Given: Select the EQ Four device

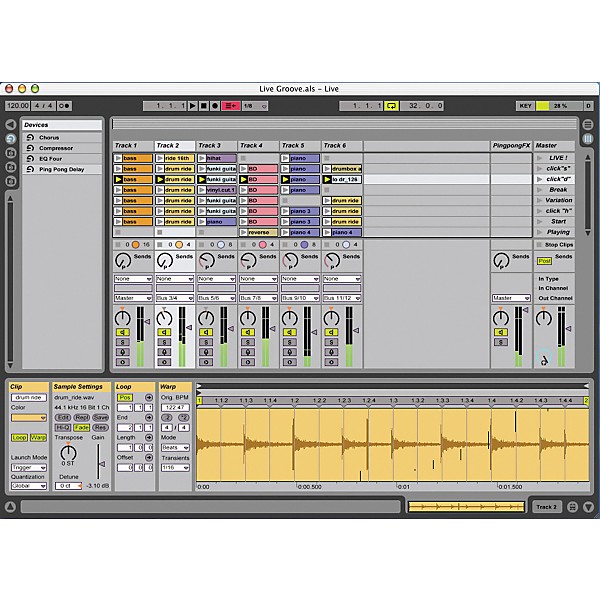Looking at the screenshot, I should pos(62,159).
